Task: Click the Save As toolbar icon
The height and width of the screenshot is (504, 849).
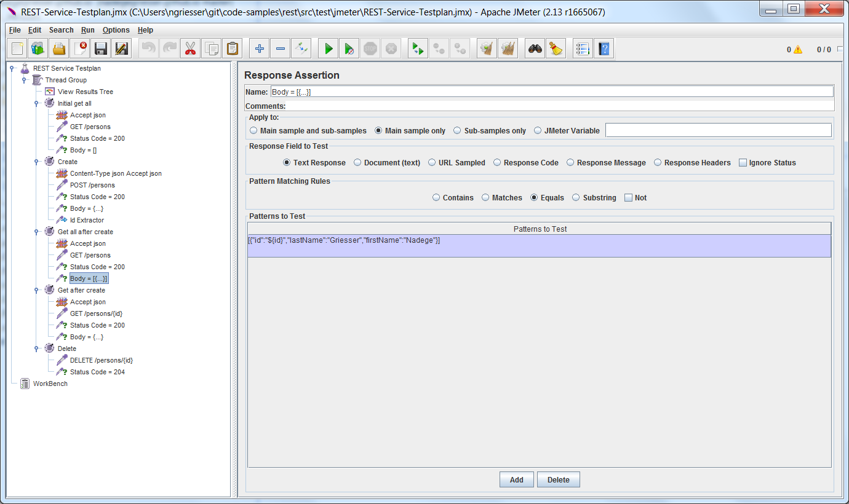Action: (122, 49)
